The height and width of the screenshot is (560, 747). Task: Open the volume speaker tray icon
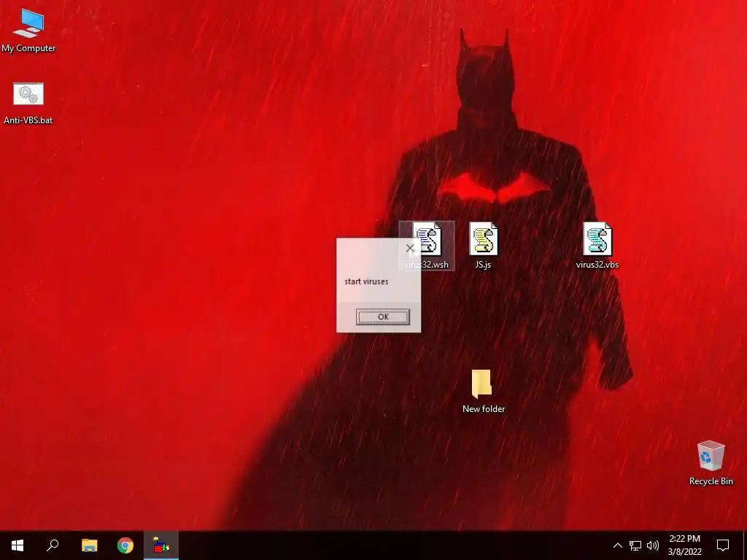tap(653, 545)
